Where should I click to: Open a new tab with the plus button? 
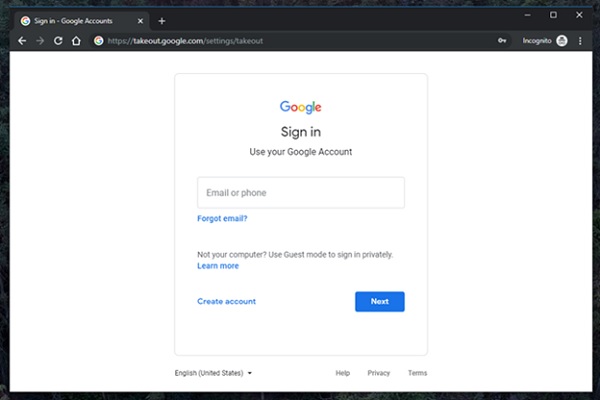[161, 21]
